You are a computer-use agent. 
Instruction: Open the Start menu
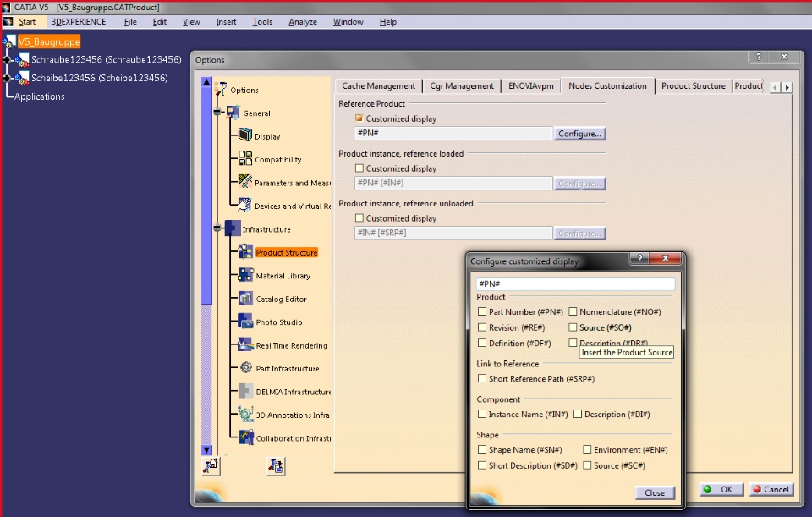pos(27,22)
